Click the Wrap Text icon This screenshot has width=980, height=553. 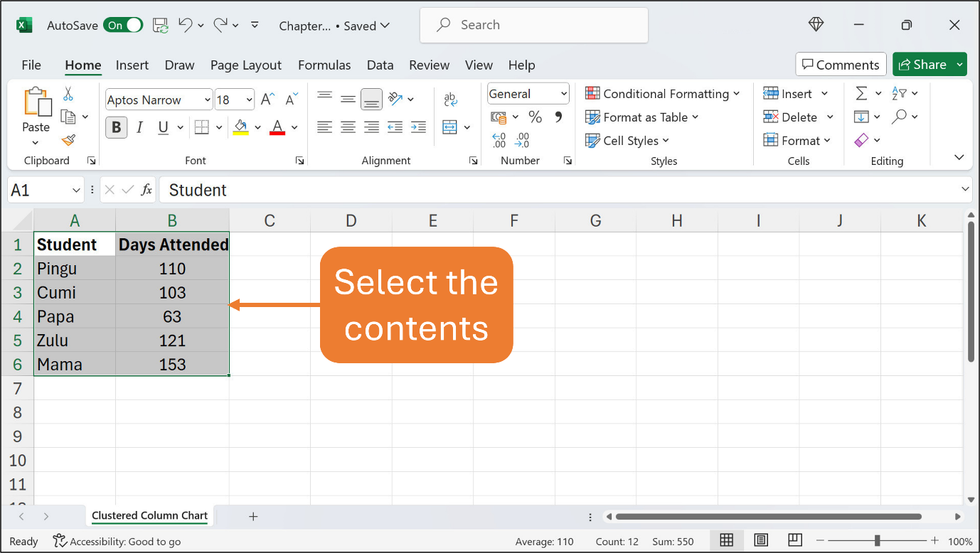point(450,99)
